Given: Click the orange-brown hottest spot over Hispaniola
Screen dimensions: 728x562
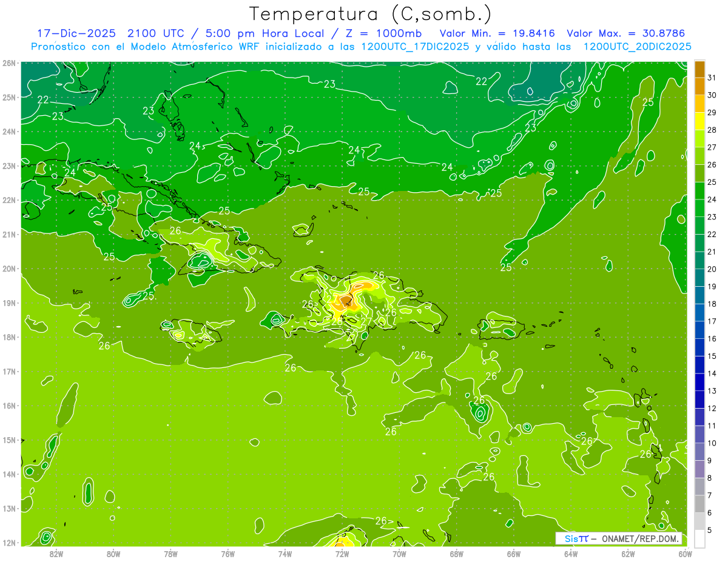Looking at the screenshot, I should tap(346, 301).
